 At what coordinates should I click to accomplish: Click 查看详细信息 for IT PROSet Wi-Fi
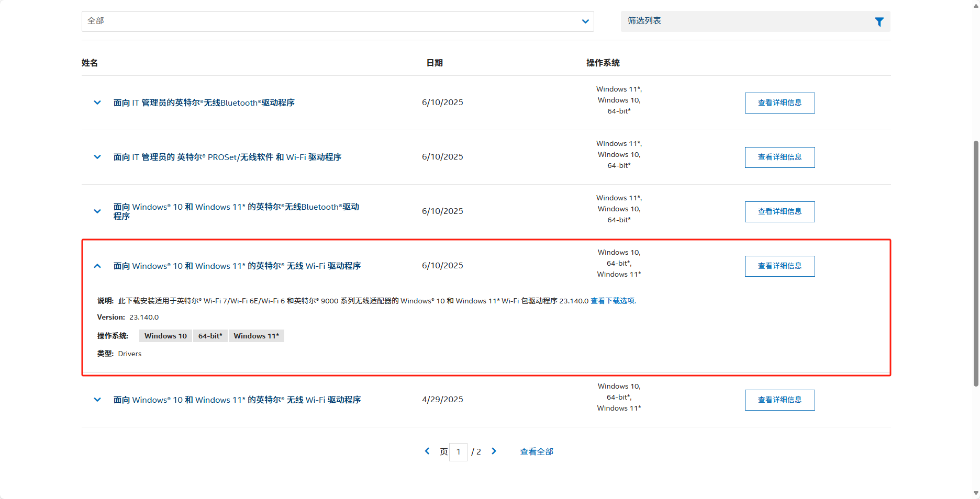779,157
